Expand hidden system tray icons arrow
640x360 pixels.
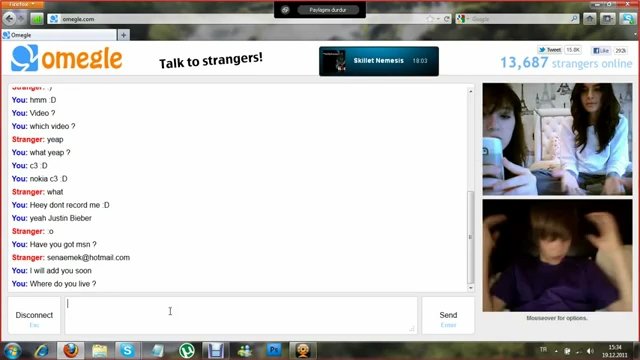click(556, 351)
